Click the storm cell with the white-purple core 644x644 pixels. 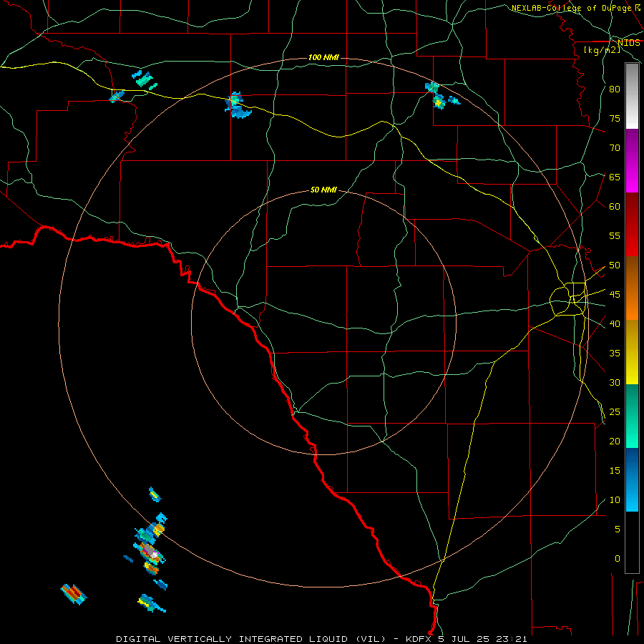pyautogui.click(x=150, y=552)
